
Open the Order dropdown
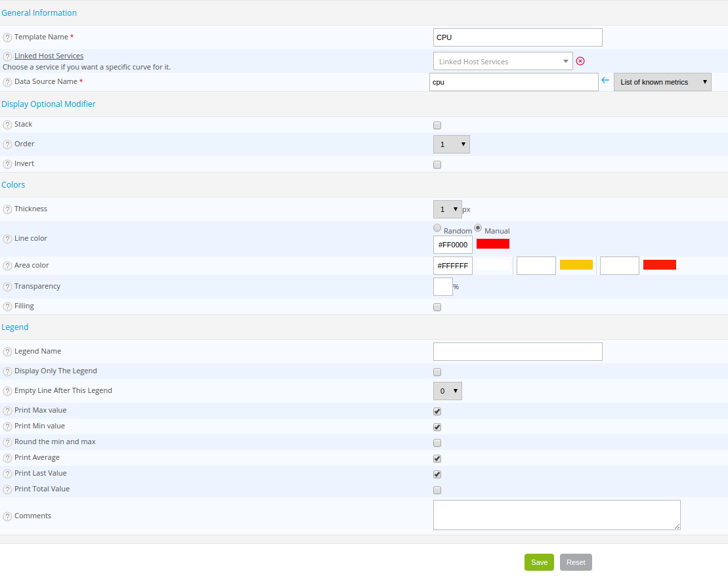click(451, 144)
